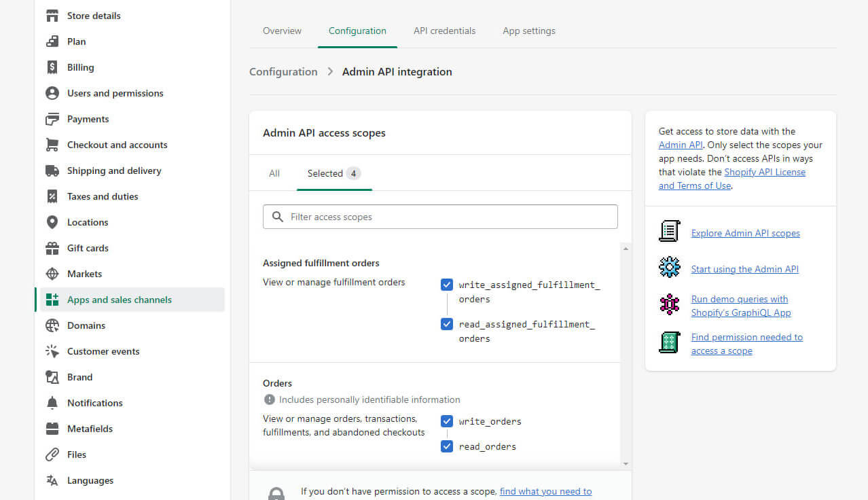Click the Gift cards icon
This screenshot has width=868, height=500.
[52, 248]
